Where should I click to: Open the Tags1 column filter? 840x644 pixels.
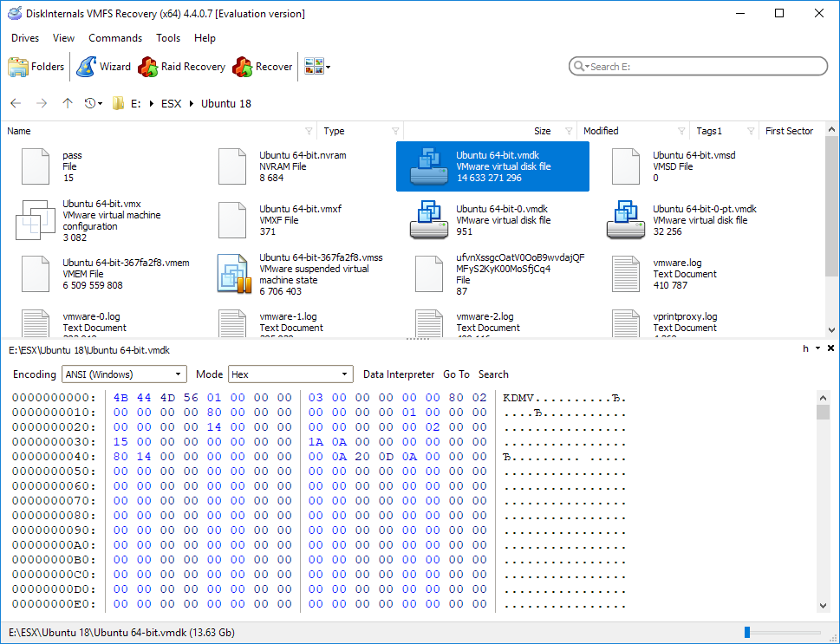pos(751,131)
